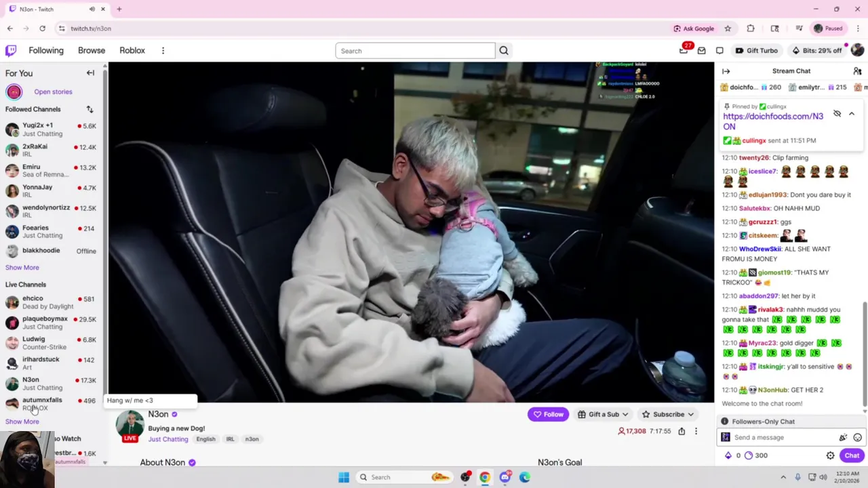The height and width of the screenshot is (488, 868).
Task: Collapse the stream chat panel
Action: (x=726, y=71)
